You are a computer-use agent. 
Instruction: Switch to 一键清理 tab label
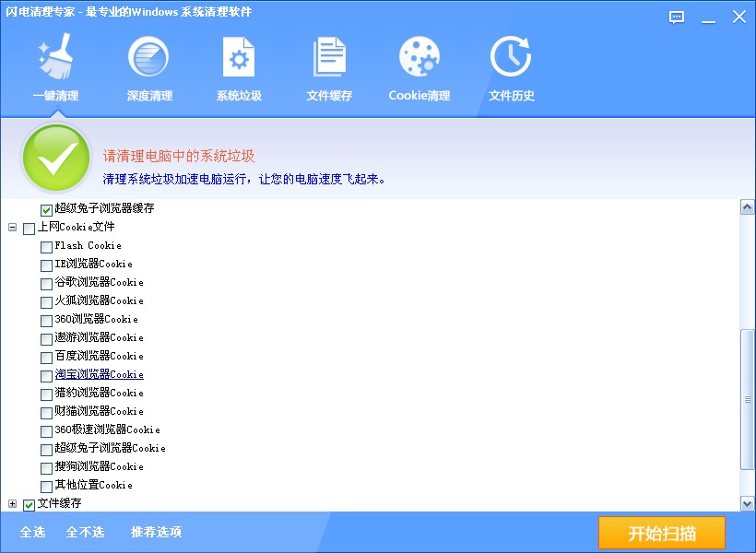coord(56,96)
